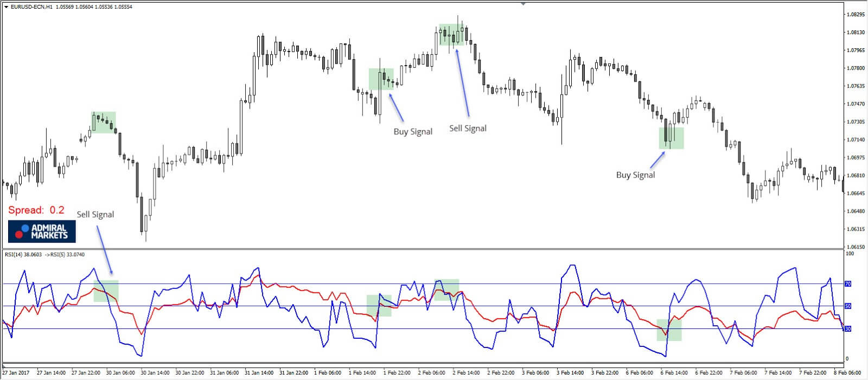Click the RSI 30 level label on the right axis

(848, 329)
